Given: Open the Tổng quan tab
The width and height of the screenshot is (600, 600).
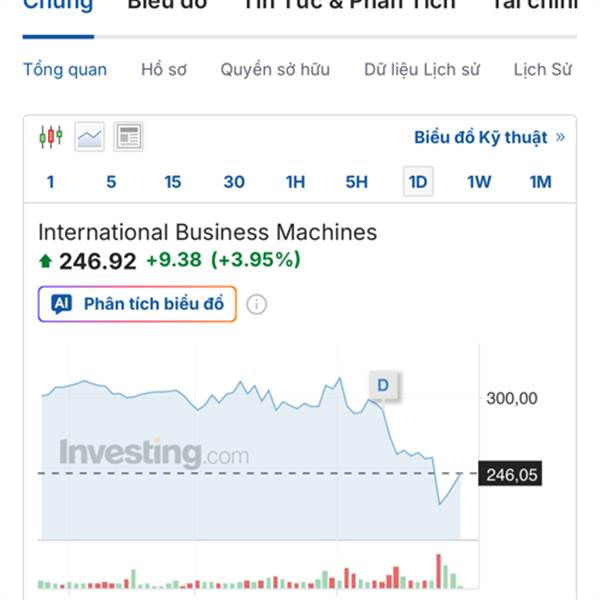Looking at the screenshot, I should click(x=65, y=70).
